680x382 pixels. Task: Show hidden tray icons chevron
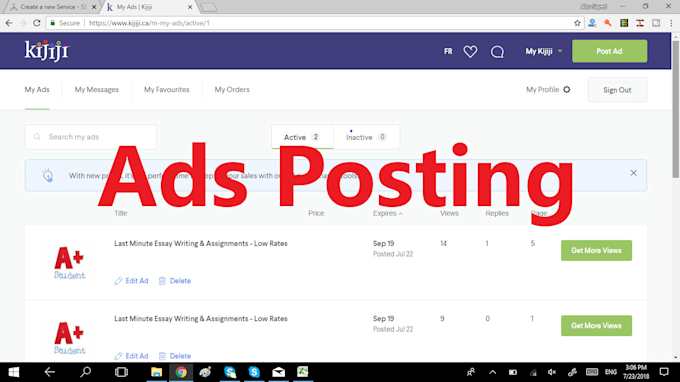coord(493,372)
